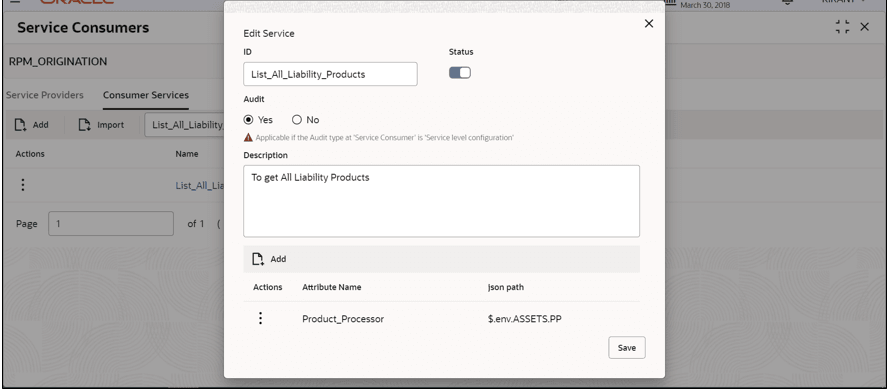Open the Service Providers tab
The width and height of the screenshot is (889, 390).
tap(45, 95)
